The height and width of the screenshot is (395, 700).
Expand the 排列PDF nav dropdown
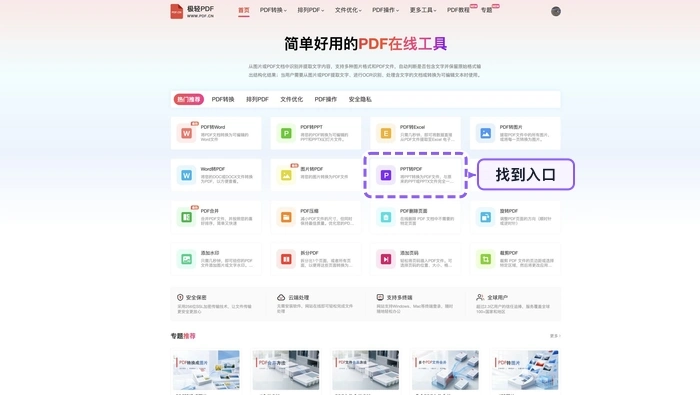click(x=311, y=10)
